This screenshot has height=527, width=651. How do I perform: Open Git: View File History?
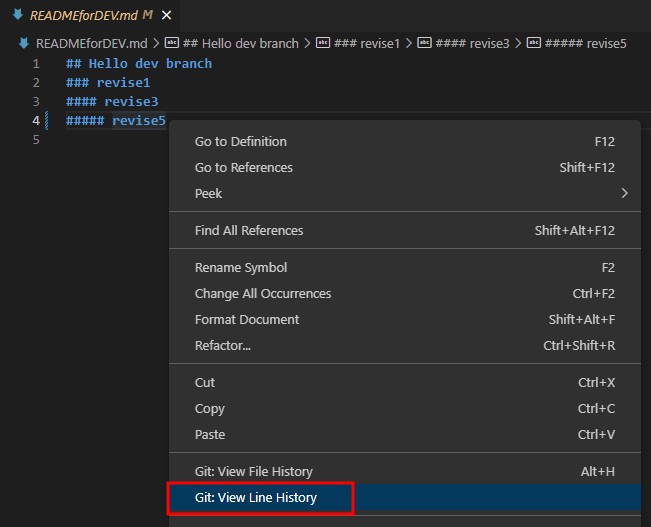pos(405,471)
